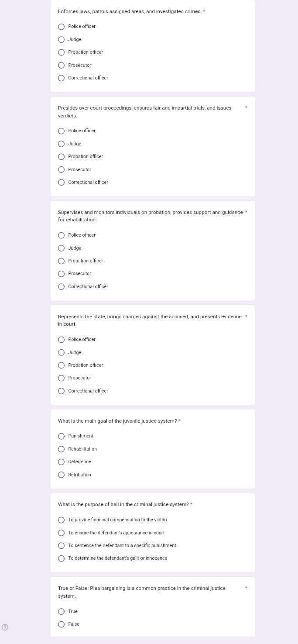Choose Police officer for 'Supervises and monitors' question

coord(62,235)
